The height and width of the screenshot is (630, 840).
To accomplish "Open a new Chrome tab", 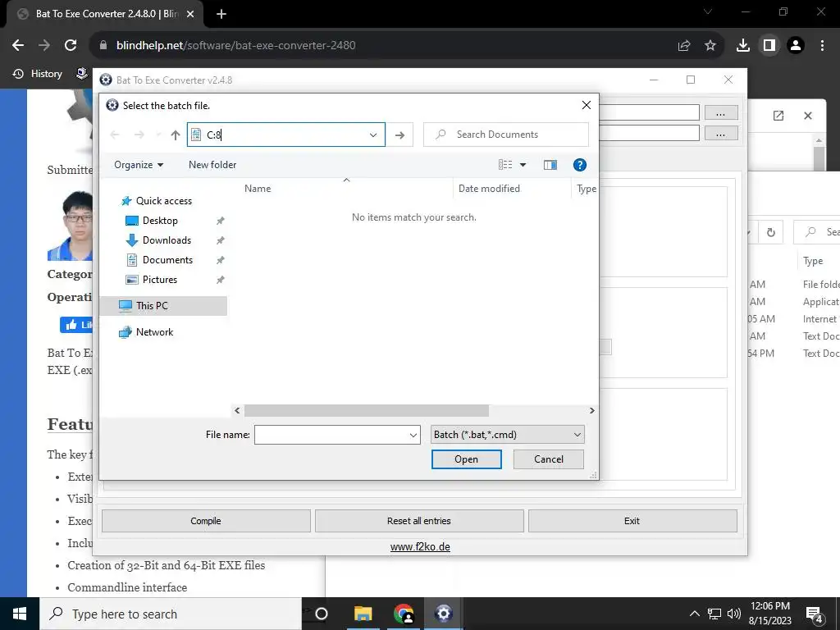I will point(221,14).
